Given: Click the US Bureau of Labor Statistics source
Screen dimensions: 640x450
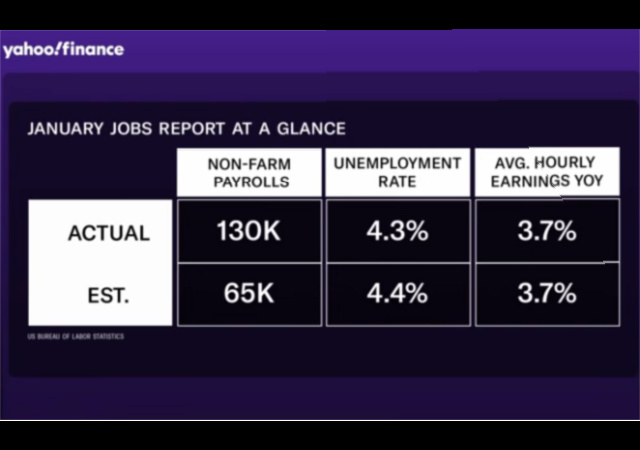Looking at the screenshot, I should [x=76, y=337].
